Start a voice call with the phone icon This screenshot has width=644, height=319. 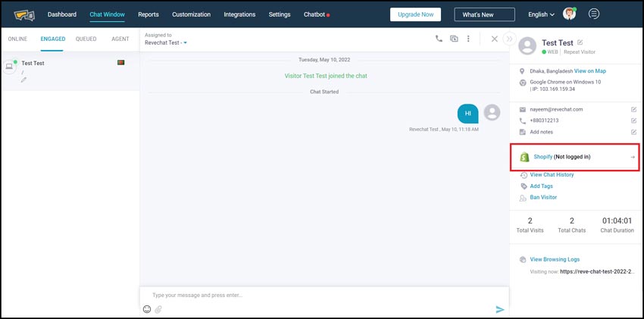(439, 39)
